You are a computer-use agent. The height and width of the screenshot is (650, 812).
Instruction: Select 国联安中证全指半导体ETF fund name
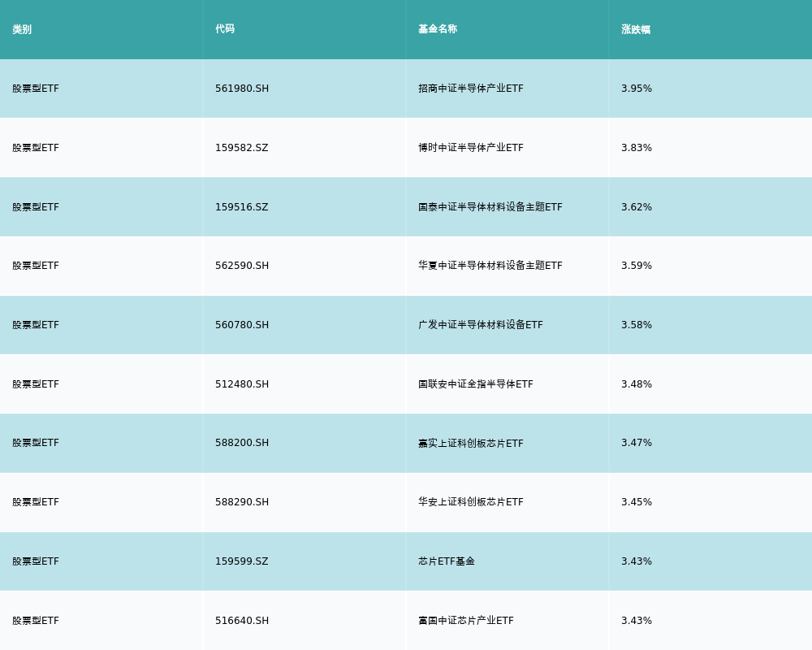click(x=476, y=384)
